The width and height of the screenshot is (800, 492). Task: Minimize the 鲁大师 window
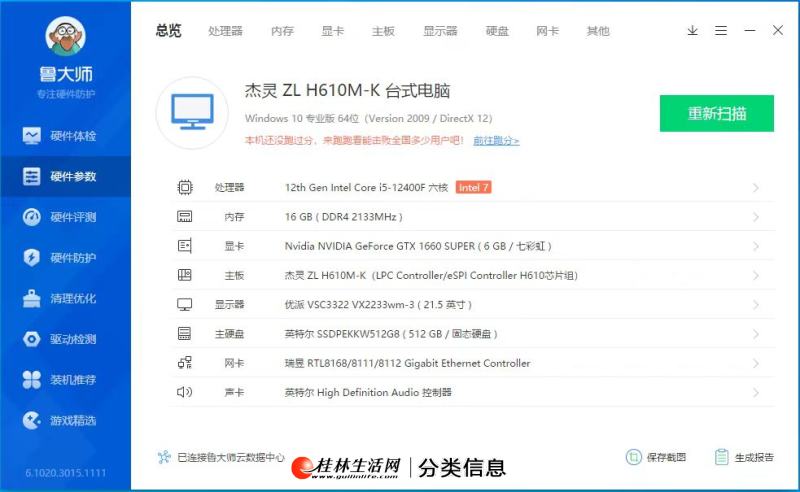749,31
